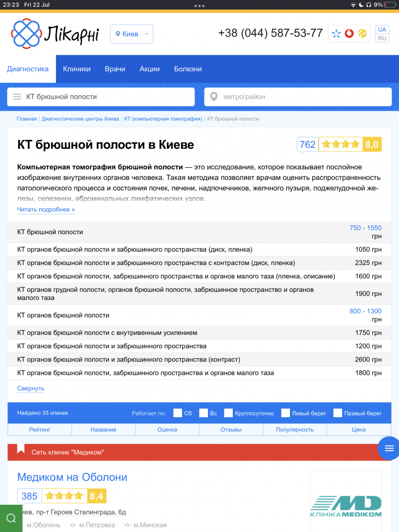The height and width of the screenshot is (532, 399).
Task: Click м.Петровка metro station
Action: point(97,525)
